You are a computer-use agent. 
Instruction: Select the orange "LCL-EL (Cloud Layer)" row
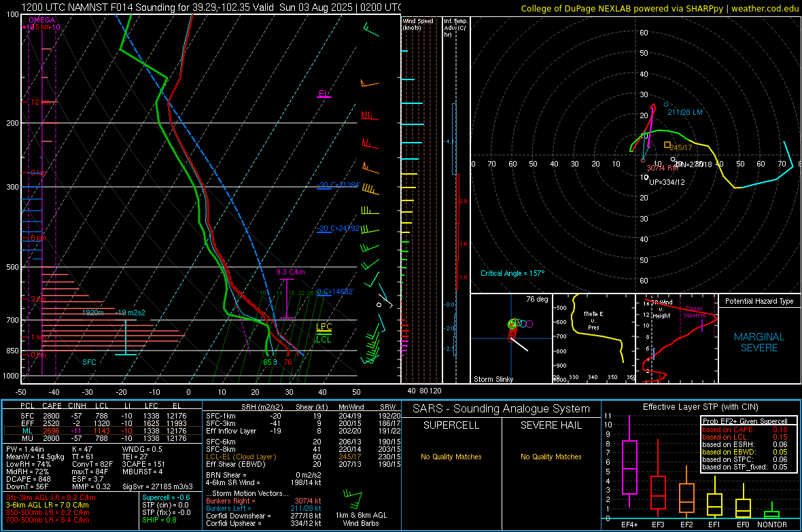[303, 457]
